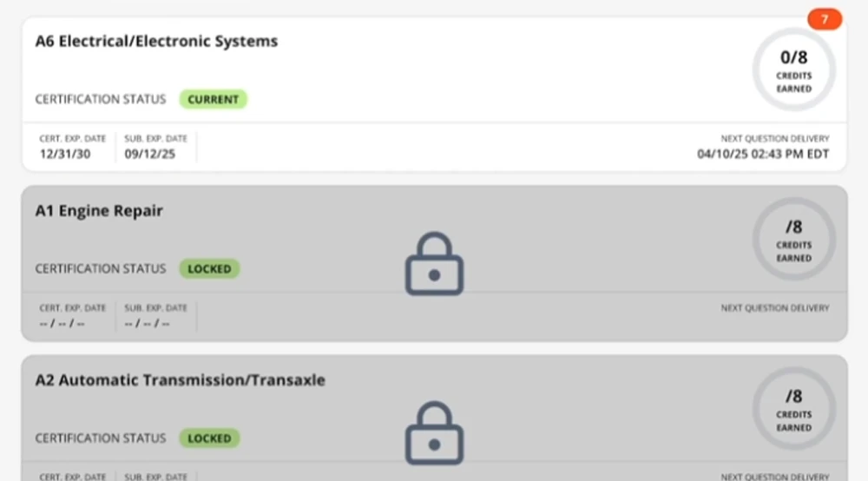Click A1 Next Question Delivery label

pyautogui.click(x=775, y=307)
